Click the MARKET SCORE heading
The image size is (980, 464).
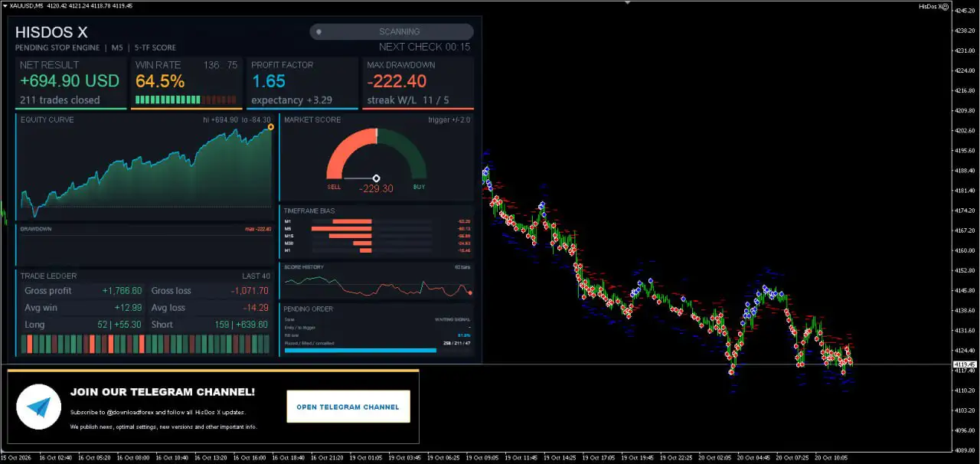pyautogui.click(x=312, y=120)
